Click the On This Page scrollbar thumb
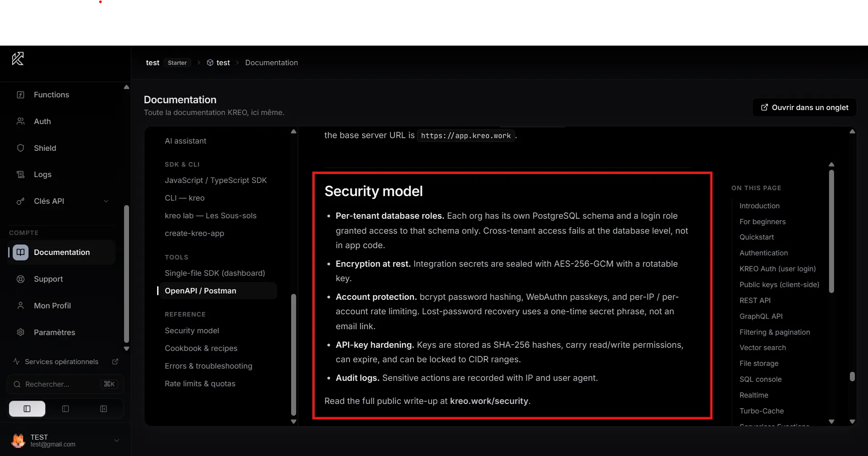The width and height of the screenshot is (868, 456). [x=831, y=231]
